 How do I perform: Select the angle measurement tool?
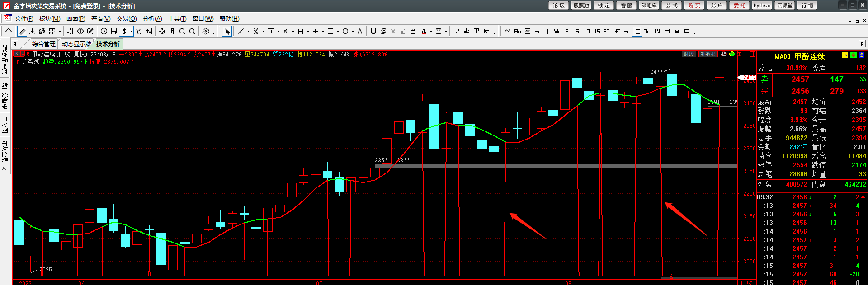coord(286,31)
